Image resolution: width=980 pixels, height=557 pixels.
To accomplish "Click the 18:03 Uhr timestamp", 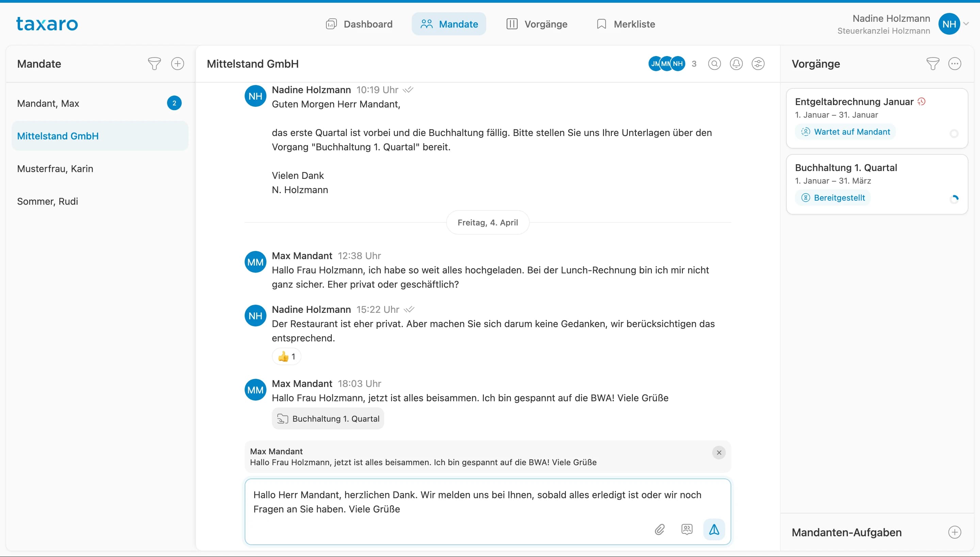I will (359, 383).
